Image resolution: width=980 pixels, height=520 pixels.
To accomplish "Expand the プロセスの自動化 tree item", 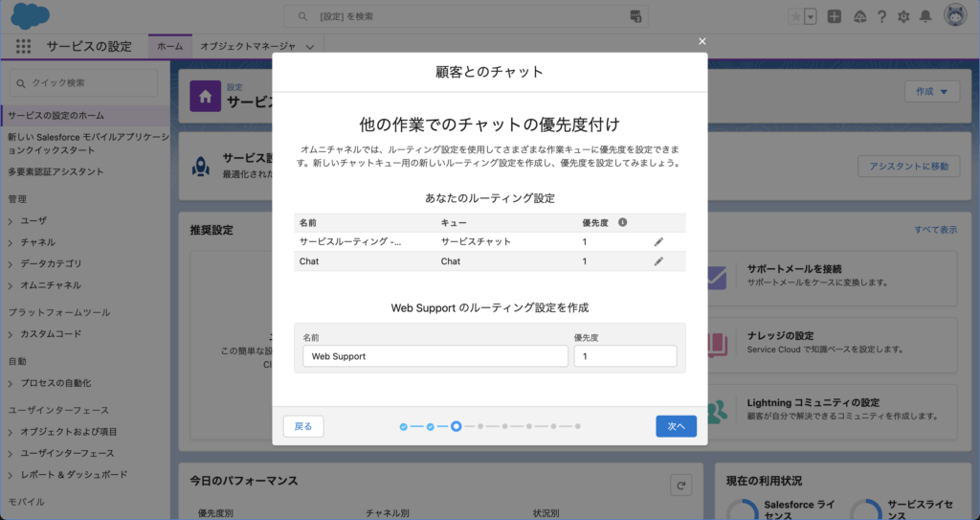I will 11,383.
